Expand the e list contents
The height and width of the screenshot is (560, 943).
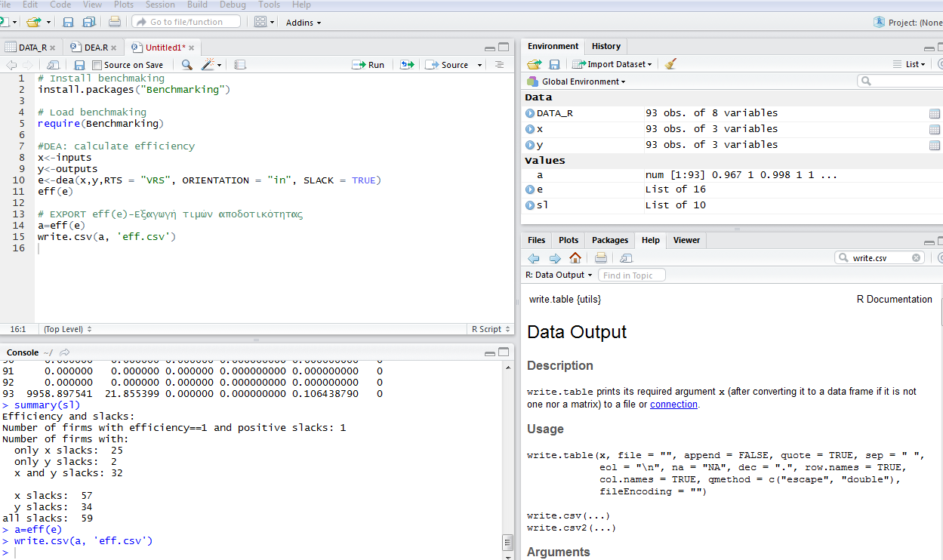point(530,189)
